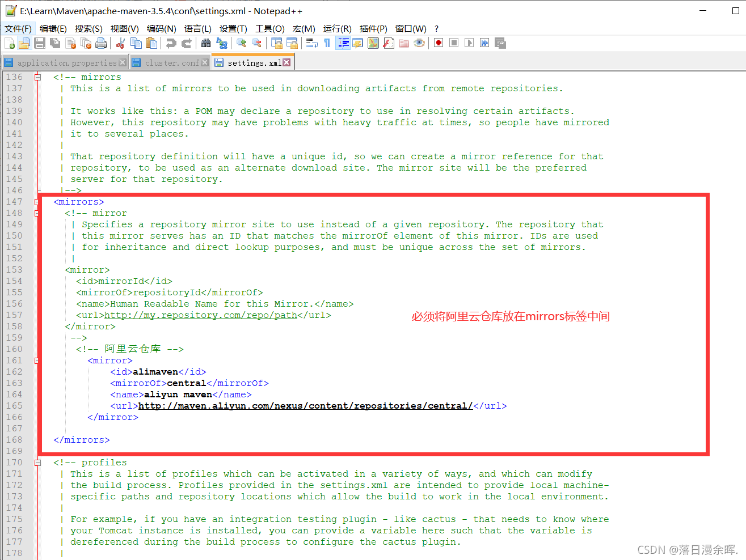Image resolution: width=746 pixels, height=560 pixels.
Task: Collapse the <mirror> block at line 161
Action: click(37, 360)
